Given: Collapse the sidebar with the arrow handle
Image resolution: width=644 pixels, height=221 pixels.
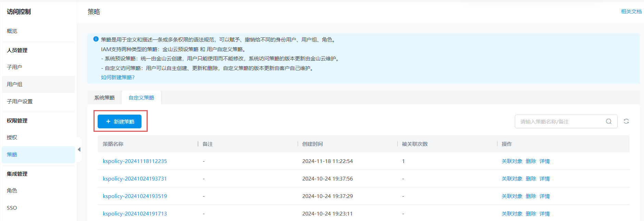Looking at the screenshot, I should click(x=79, y=150).
